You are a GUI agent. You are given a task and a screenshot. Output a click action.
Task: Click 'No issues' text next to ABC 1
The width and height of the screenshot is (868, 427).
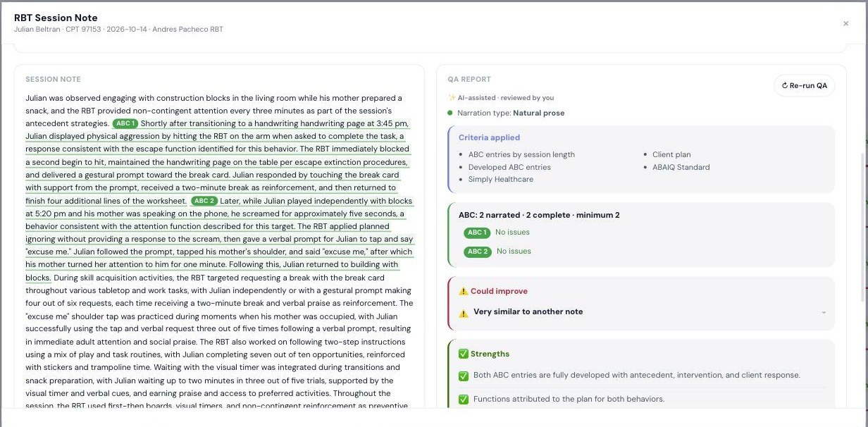[x=512, y=233]
